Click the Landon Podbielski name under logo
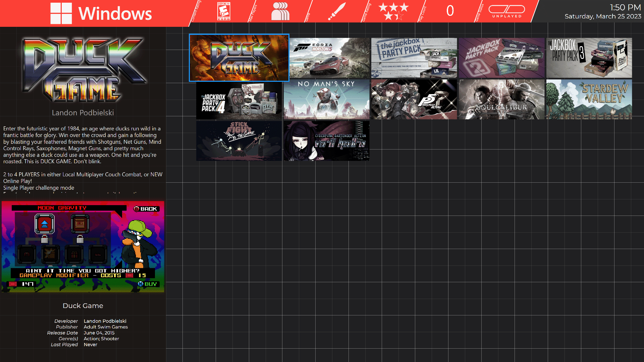This screenshot has height=362, width=644. click(83, 113)
